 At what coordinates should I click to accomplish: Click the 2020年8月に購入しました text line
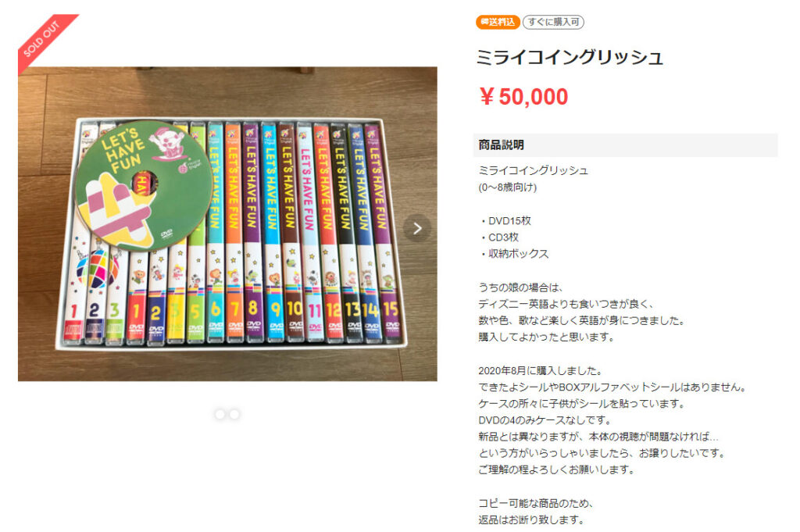point(541,371)
